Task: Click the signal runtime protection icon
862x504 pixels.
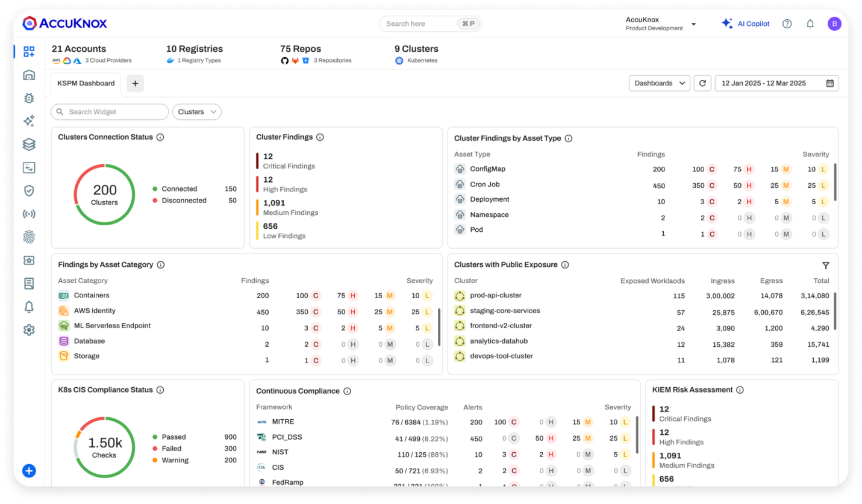Action: pos(28,214)
